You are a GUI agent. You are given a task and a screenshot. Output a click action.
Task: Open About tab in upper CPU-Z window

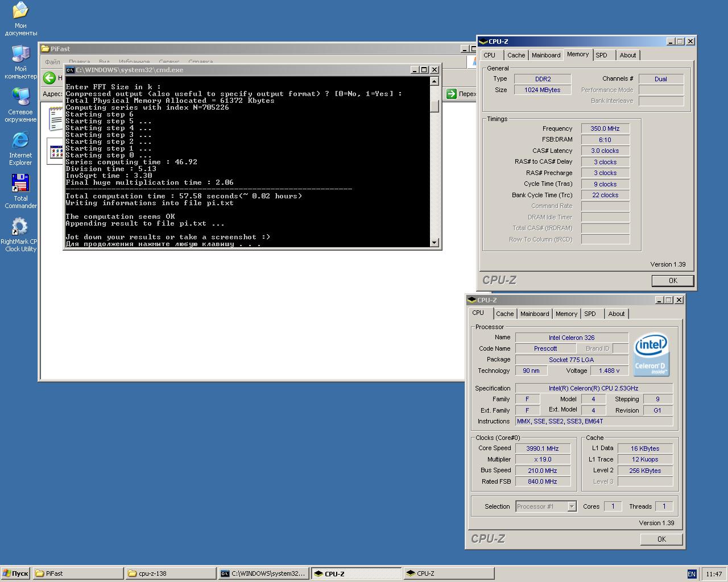(628, 55)
